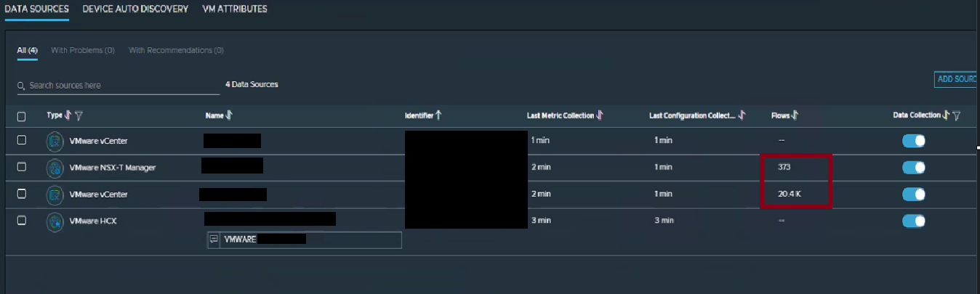Sort by Last Metric Collection arrows
980x294 pixels.
(600, 115)
